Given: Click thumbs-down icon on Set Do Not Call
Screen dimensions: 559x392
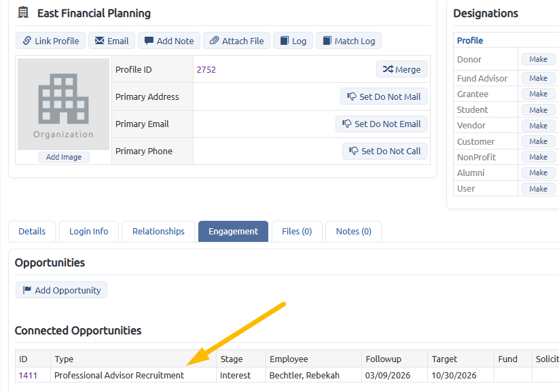Looking at the screenshot, I should tap(354, 151).
